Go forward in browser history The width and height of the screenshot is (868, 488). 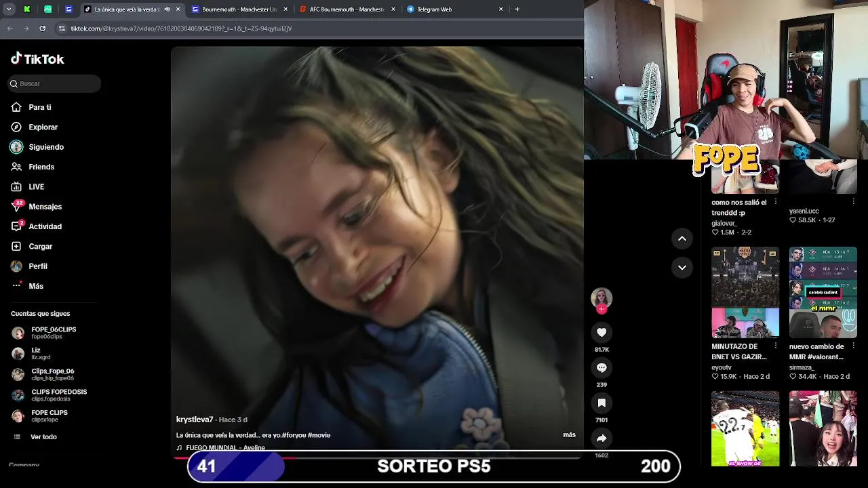pyautogui.click(x=26, y=28)
